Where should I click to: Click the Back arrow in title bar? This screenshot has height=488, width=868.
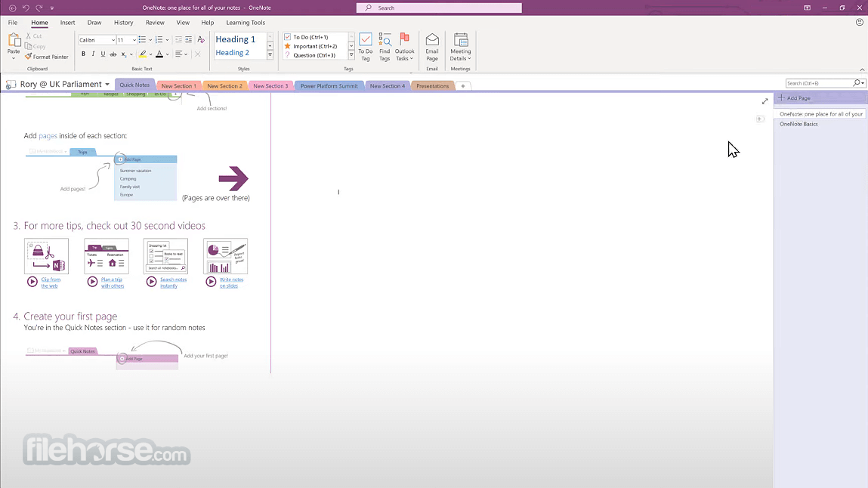click(12, 8)
